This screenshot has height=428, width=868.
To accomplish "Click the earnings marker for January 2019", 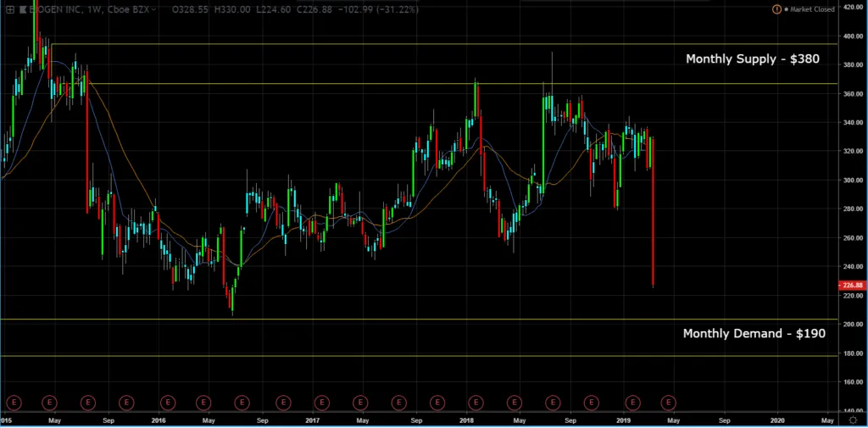I will (x=632, y=402).
